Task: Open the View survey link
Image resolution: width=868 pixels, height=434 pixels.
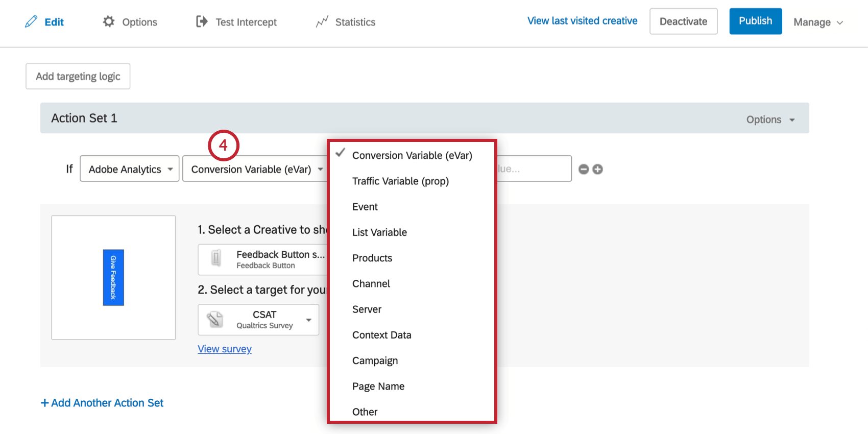Action: point(224,349)
